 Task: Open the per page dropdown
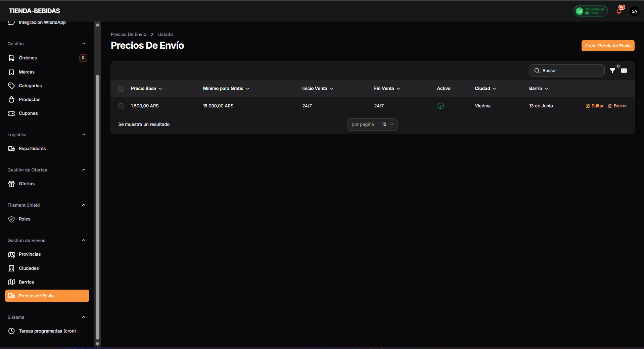pyautogui.click(x=387, y=124)
